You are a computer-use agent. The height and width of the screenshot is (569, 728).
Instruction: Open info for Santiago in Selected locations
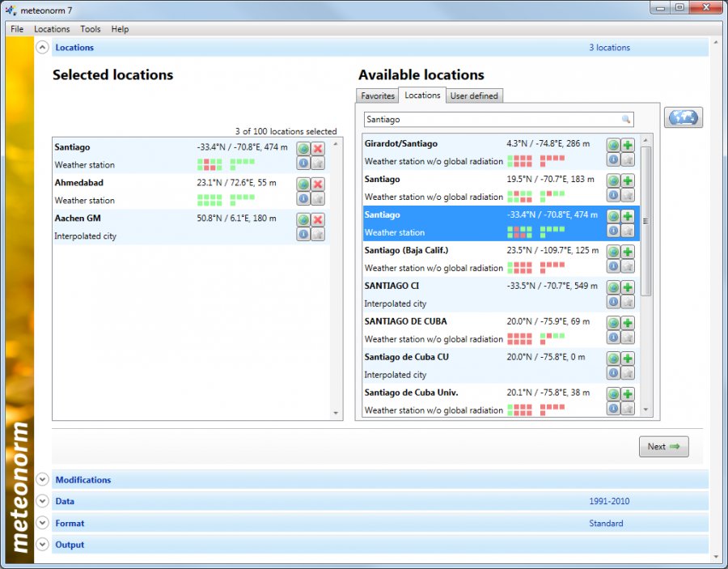[x=303, y=163]
